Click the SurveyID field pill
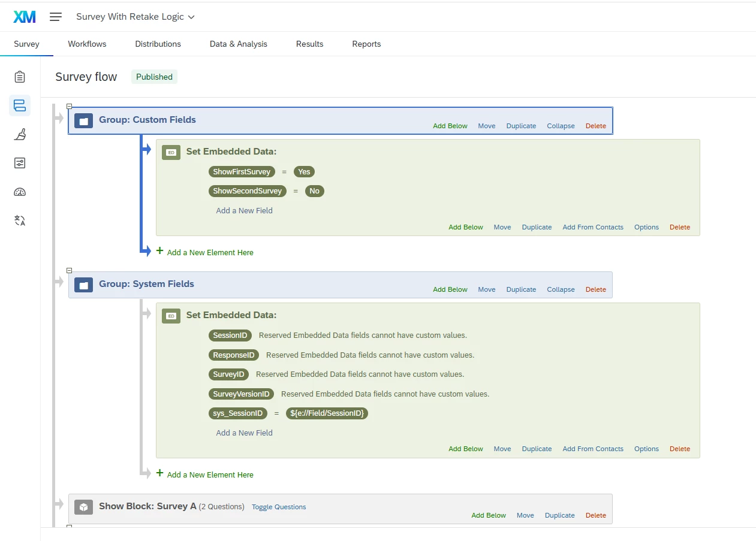 (229, 374)
